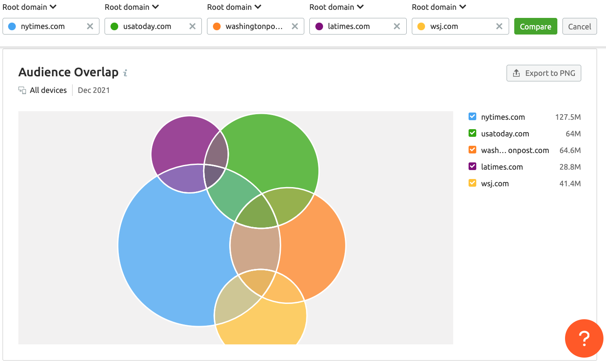
Task: Click the purple dot beside latimes.com
Action: [319, 26]
